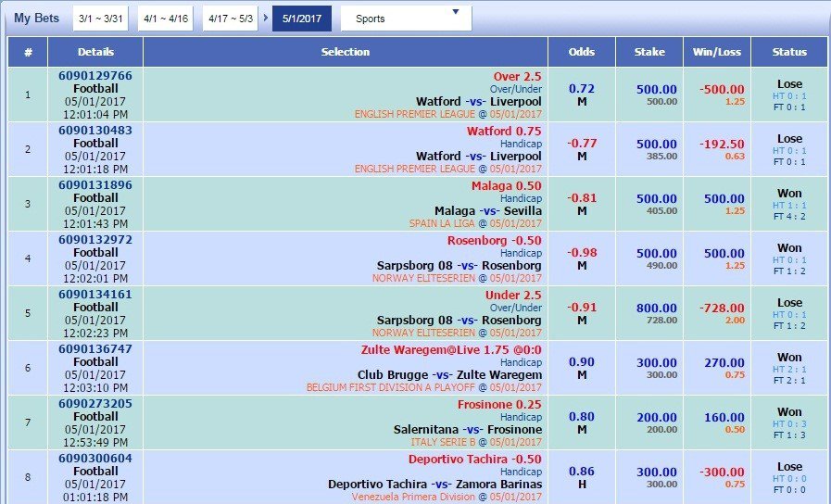Select the 3/1 ~ 3/31 date range tab
Viewport: 831px width, 504px height.
pyautogui.click(x=101, y=19)
